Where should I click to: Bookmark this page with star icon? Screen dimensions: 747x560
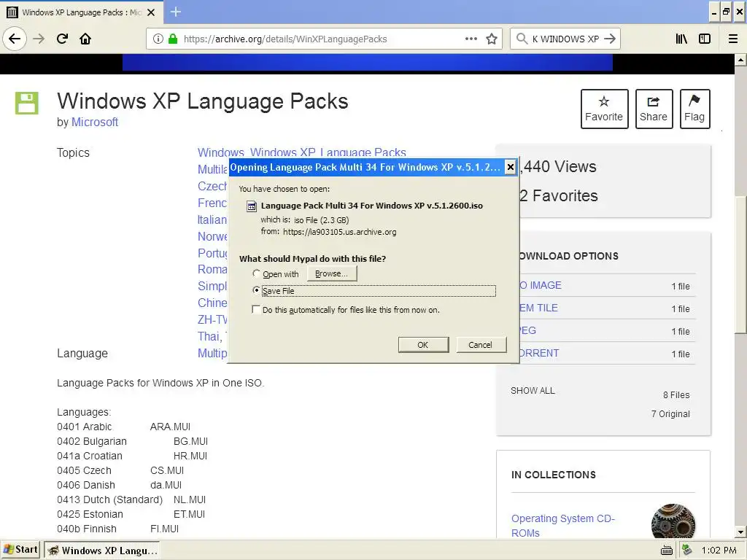pos(492,39)
